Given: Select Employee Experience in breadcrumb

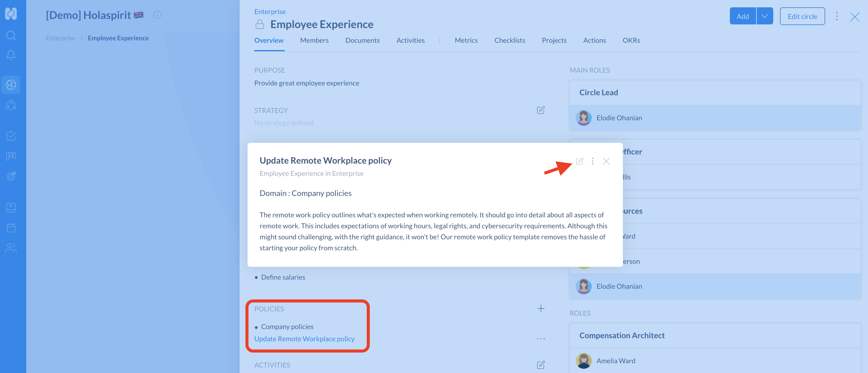Looking at the screenshot, I should click(x=118, y=38).
